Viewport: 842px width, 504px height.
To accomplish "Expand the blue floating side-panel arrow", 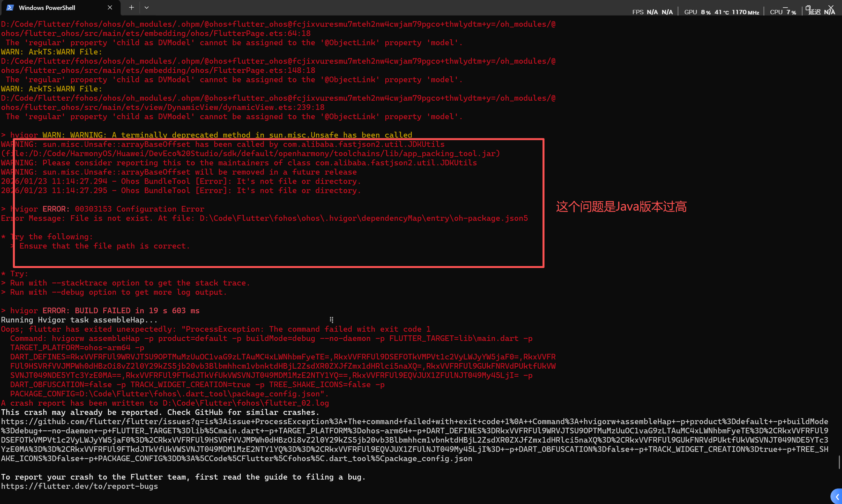I will click(x=837, y=497).
